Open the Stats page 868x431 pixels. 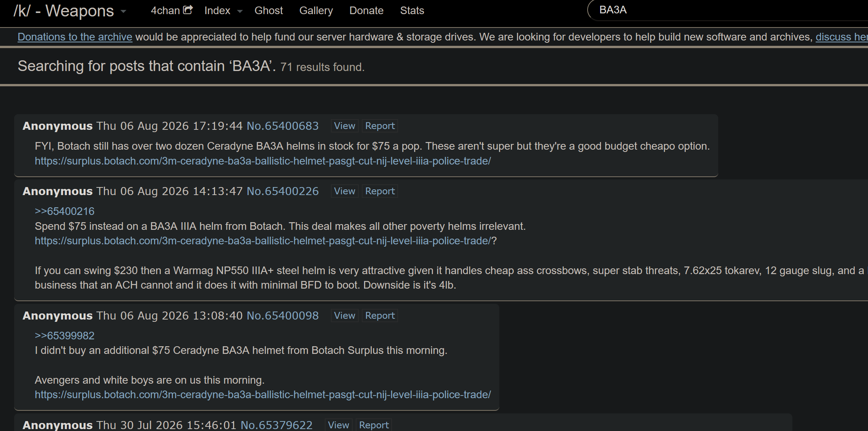(412, 10)
